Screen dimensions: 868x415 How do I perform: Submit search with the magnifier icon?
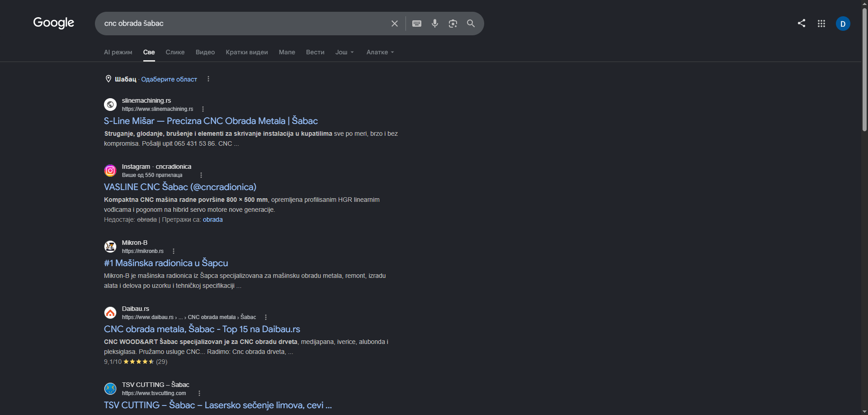click(471, 24)
